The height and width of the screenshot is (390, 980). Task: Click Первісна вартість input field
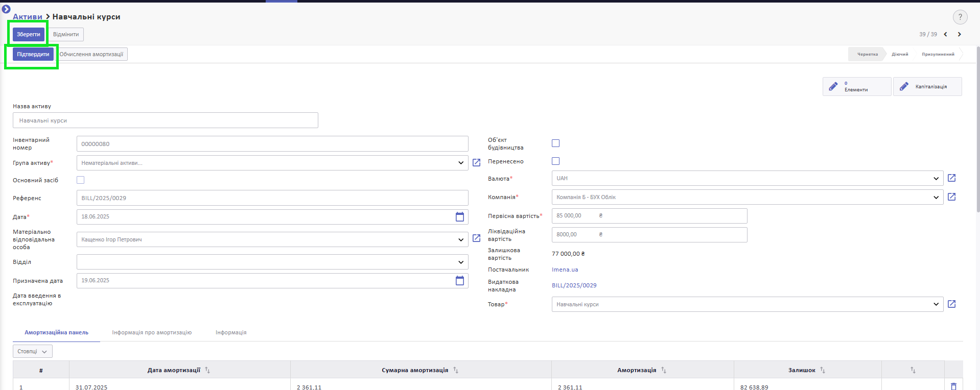pyautogui.click(x=649, y=216)
